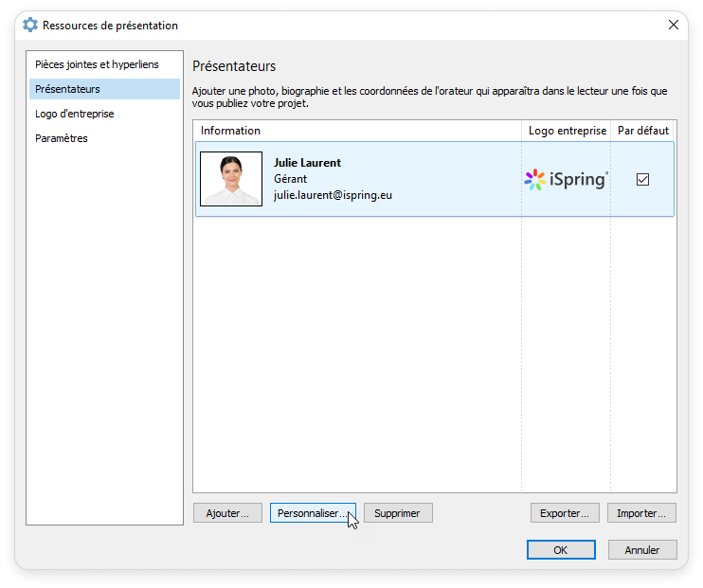Click the gear icon in title bar
The width and height of the screenshot is (703, 588).
(x=30, y=26)
